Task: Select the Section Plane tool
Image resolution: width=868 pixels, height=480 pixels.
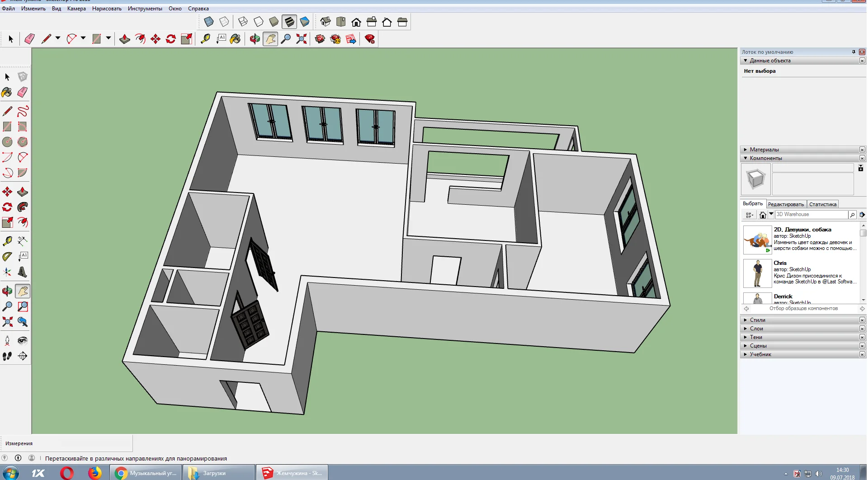Action: pyautogui.click(x=23, y=356)
